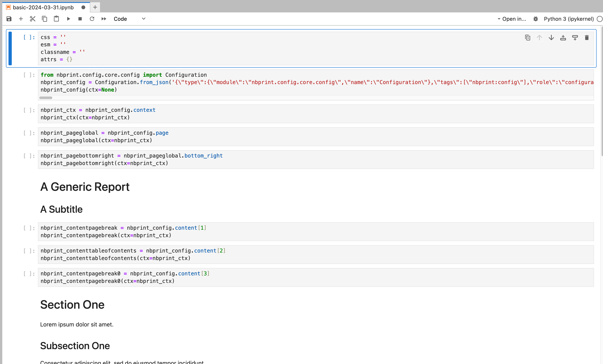The width and height of the screenshot is (603, 364).
Task: Delete the active cell with the trash icon
Action: pos(587,38)
